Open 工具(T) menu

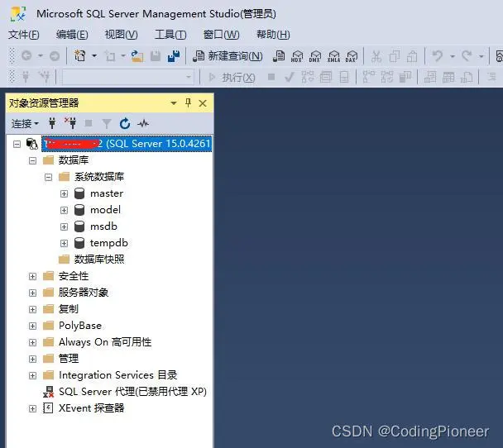(x=170, y=34)
